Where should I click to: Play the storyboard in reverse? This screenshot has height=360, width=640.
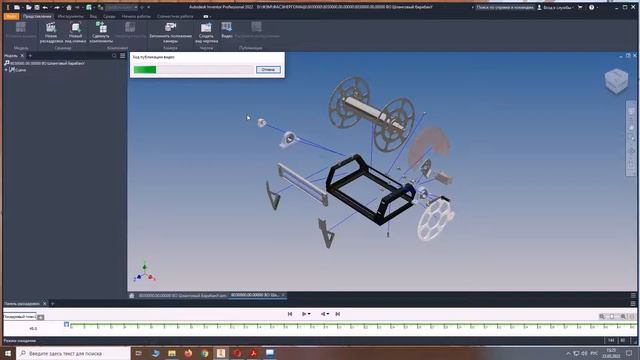tap(322, 314)
